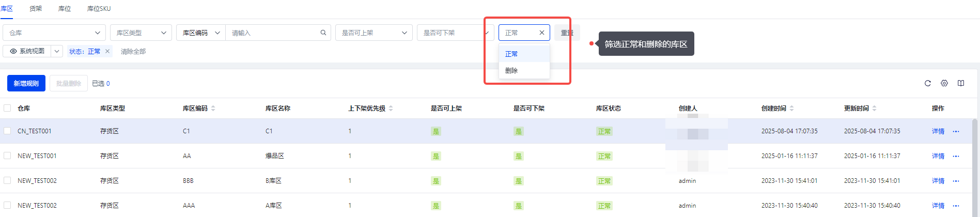Click the book icon in table toolbar
This screenshot has width=980, height=217.
tap(960, 83)
